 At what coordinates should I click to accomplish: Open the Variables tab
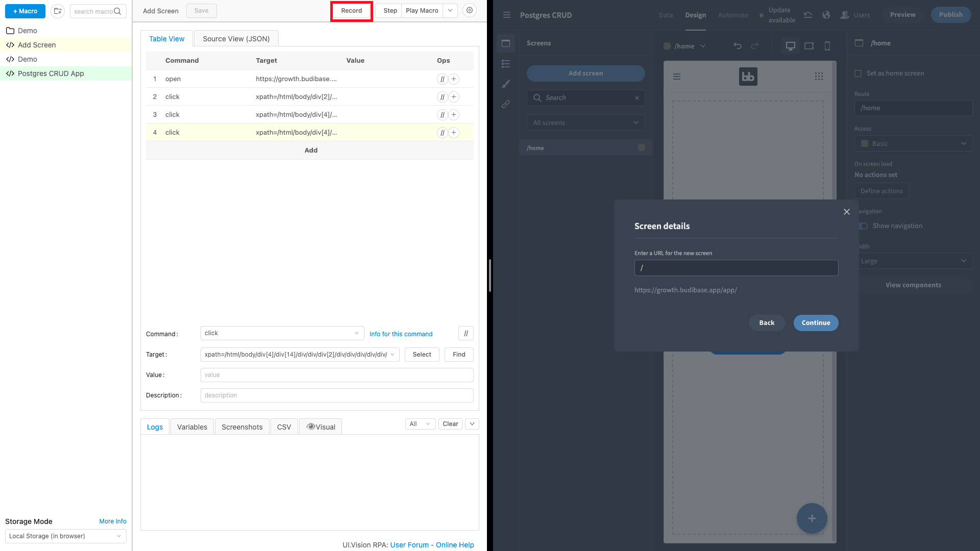point(192,427)
